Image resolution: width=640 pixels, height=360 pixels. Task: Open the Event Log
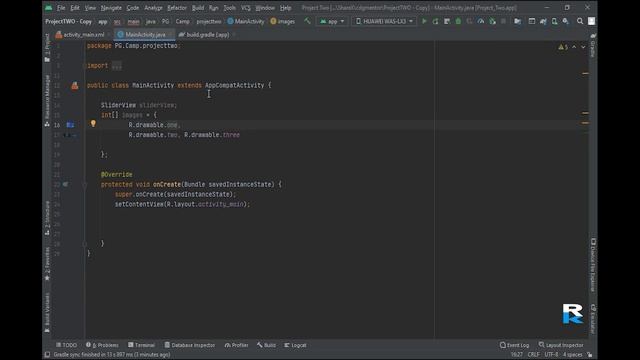tap(514, 345)
